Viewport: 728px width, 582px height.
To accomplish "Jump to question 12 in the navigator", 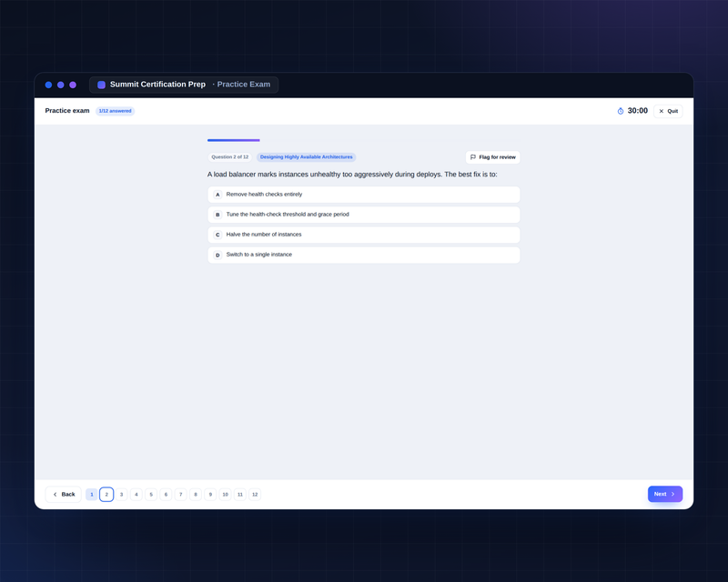I will 255,495.
